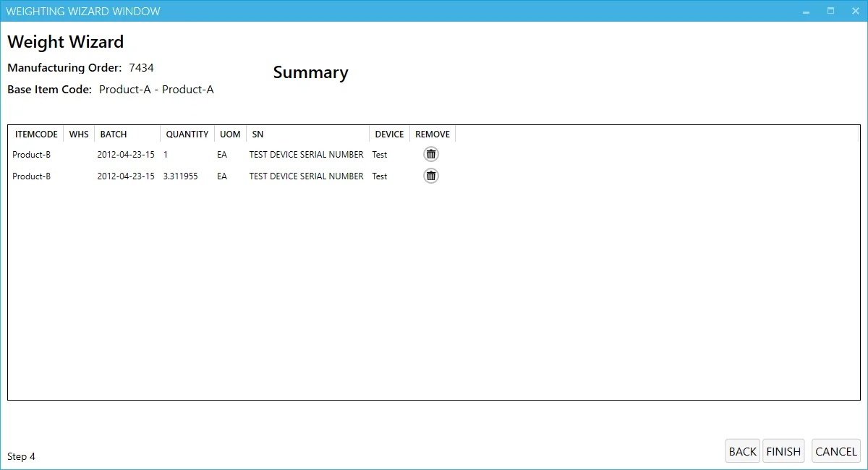Click the second row's serial number cell

point(306,176)
